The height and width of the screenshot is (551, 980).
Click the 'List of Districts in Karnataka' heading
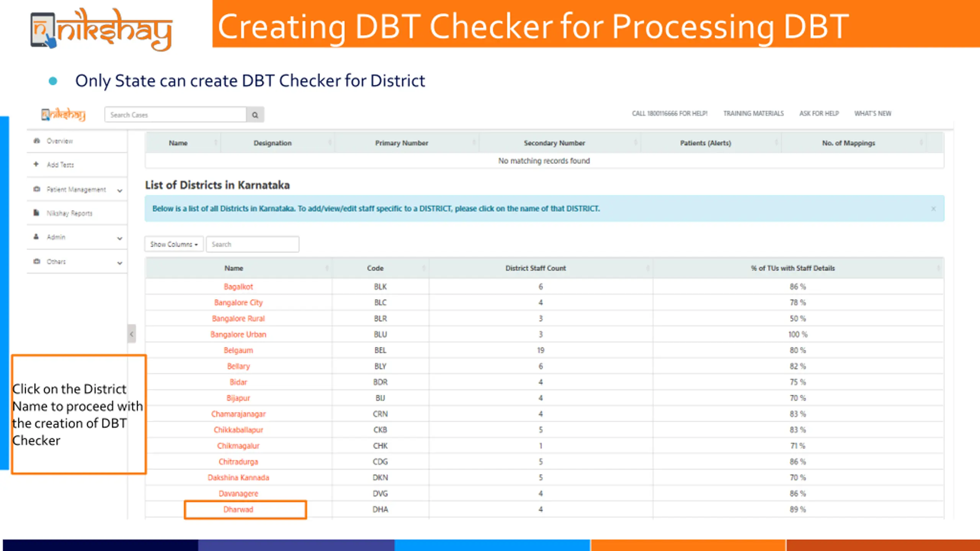tap(217, 185)
